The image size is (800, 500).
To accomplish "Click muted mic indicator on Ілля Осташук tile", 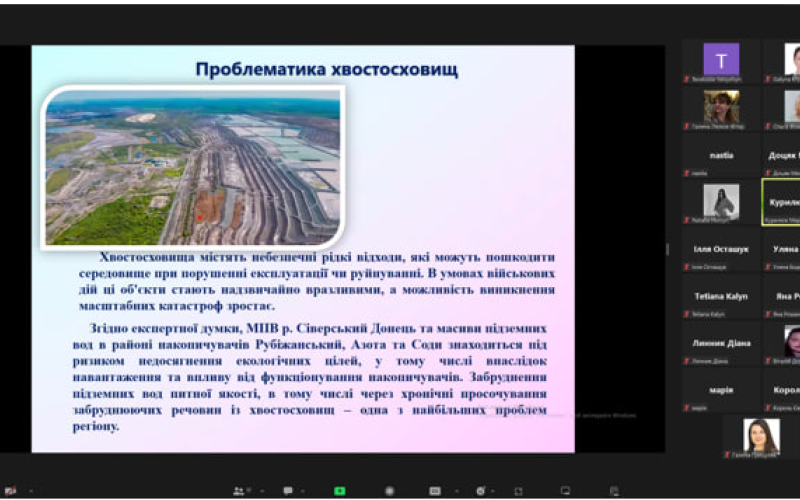I will tap(687, 267).
